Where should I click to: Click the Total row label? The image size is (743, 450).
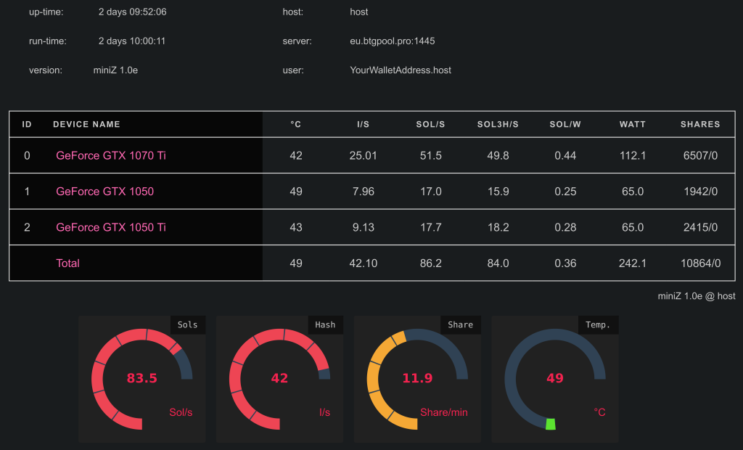point(68,263)
